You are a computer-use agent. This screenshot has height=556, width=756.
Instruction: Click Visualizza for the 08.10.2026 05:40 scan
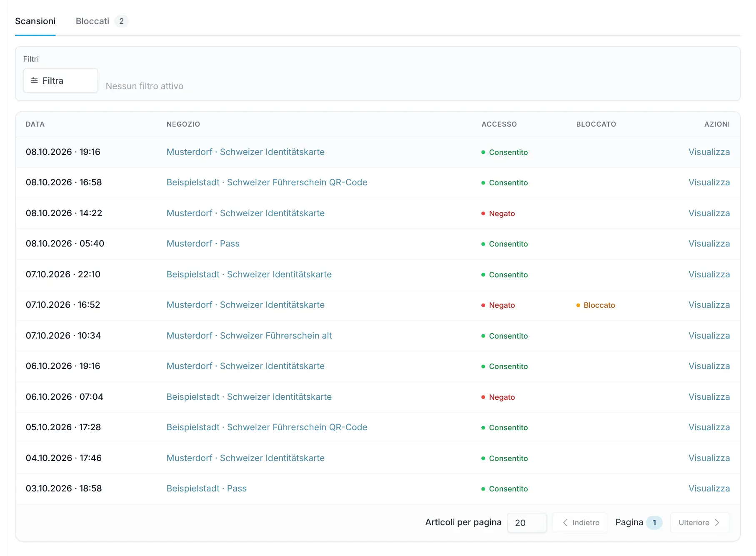click(709, 244)
